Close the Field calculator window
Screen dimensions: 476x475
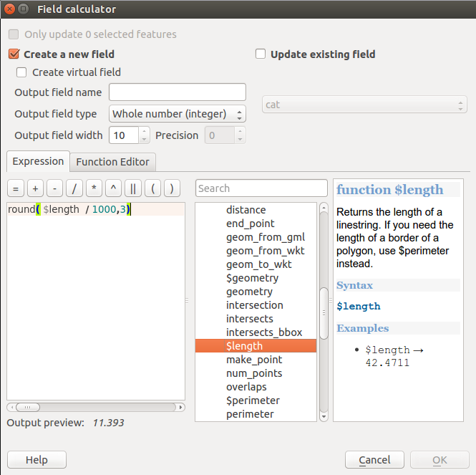(10, 9)
